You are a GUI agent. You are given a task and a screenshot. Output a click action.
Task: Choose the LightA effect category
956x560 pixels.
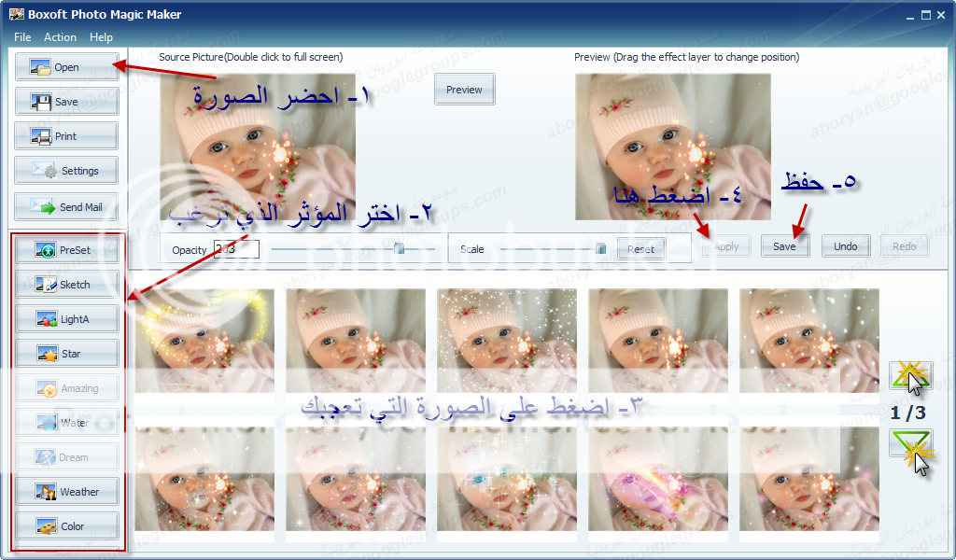pos(65,319)
